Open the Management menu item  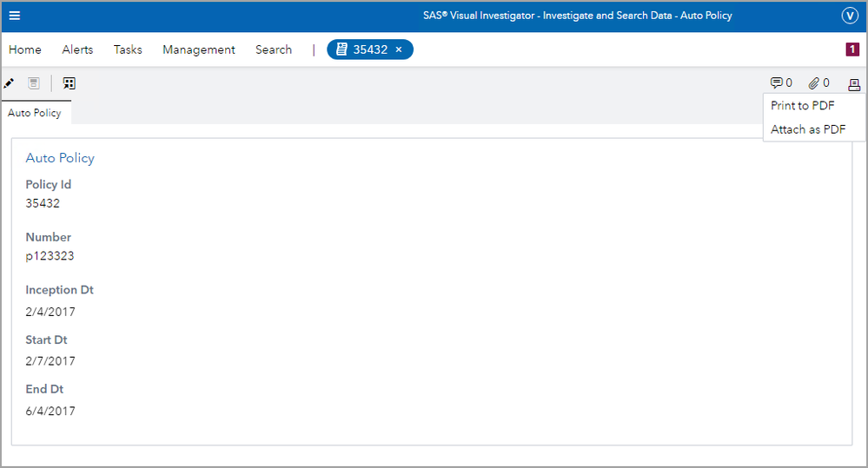click(x=199, y=49)
